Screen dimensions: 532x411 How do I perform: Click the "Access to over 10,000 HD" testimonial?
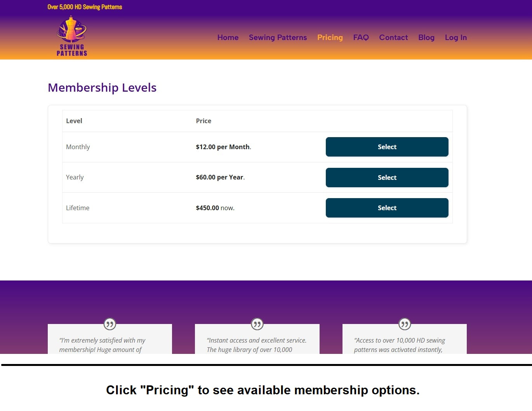tap(400, 345)
